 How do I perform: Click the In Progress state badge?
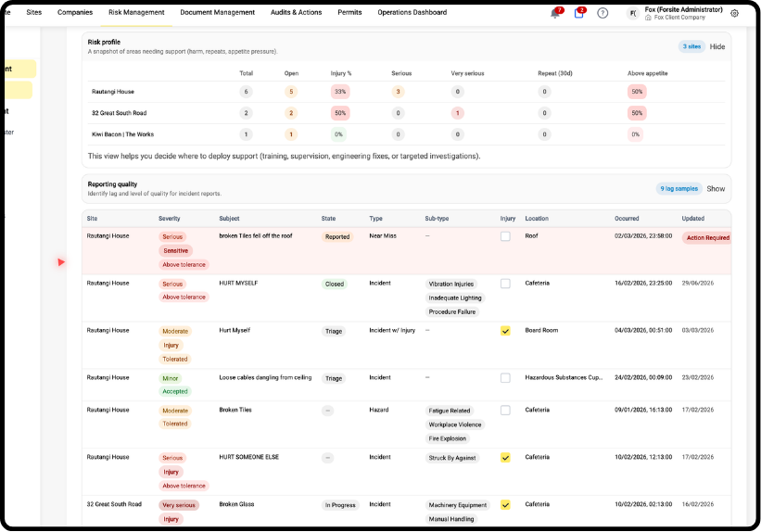pos(340,505)
